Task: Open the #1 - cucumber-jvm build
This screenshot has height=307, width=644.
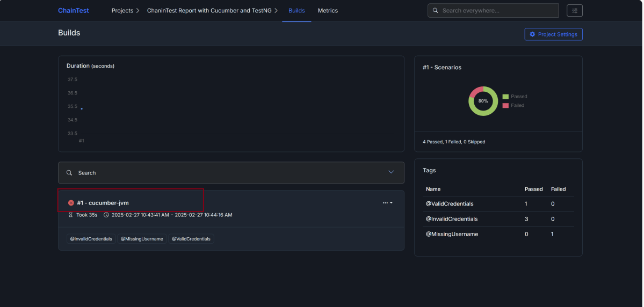Action: [x=103, y=203]
